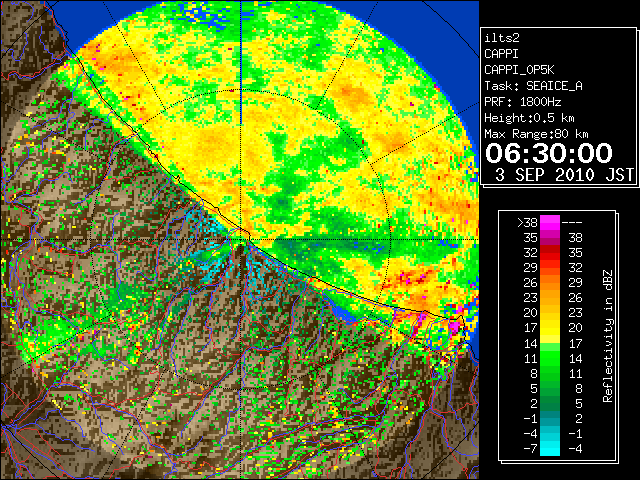This screenshot has height=480, width=640.
Task: Select the 'PRF: 1800Hz' text
Action: pos(522,102)
